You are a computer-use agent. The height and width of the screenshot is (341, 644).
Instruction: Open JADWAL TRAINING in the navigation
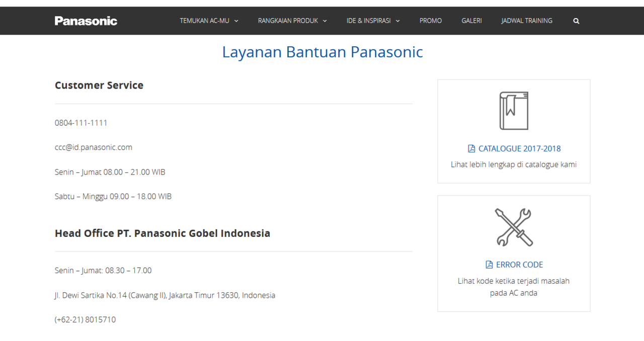pos(527,21)
